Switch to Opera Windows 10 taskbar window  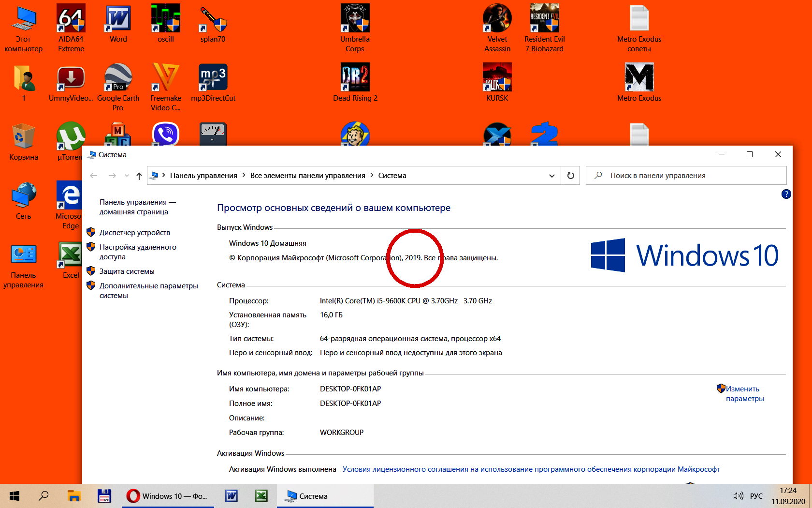[x=168, y=496]
